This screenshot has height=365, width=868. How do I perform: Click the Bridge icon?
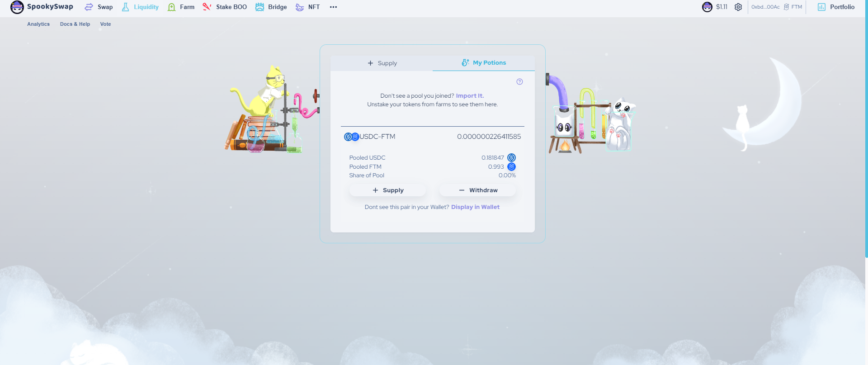(259, 7)
